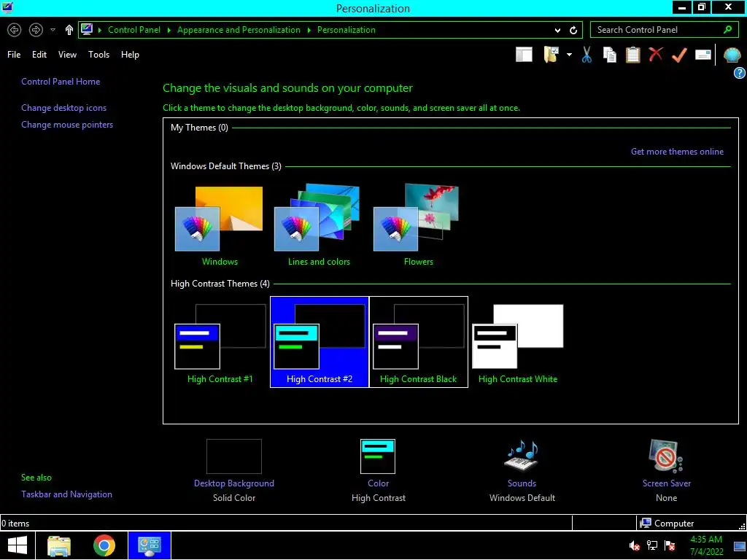Select the High Contrast White theme
Viewport: 747px width, 560px height.
[x=518, y=342]
